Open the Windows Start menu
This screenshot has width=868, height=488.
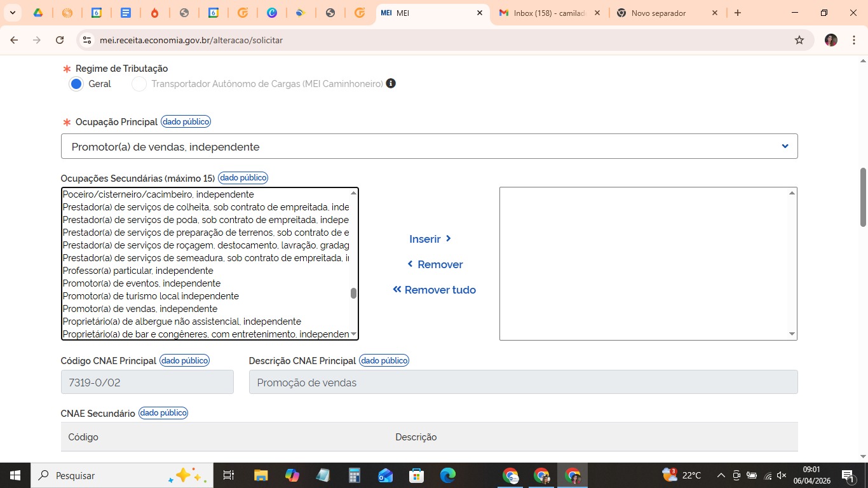click(x=14, y=475)
